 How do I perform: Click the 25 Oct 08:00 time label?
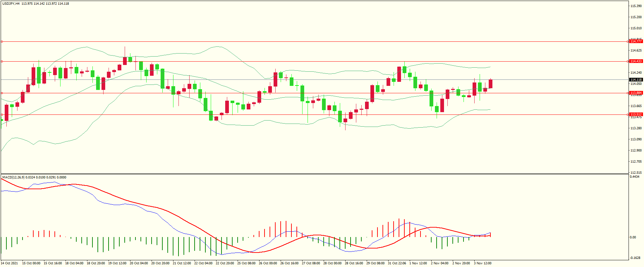(x=246, y=263)
